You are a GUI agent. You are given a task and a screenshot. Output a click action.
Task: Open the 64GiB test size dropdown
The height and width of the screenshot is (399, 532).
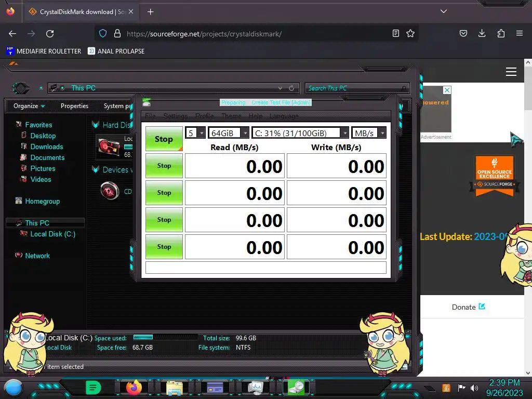point(229,132)
